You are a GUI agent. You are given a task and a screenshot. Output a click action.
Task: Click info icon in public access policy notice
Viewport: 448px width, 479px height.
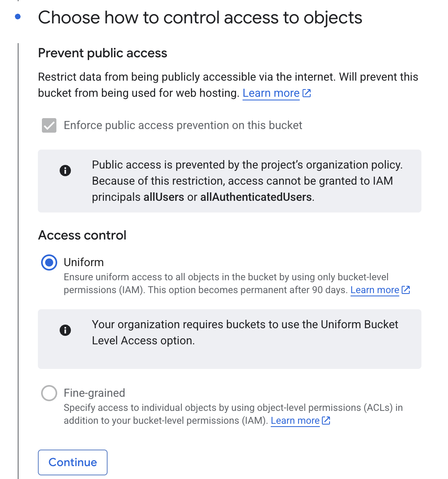(x=65, y=171)
